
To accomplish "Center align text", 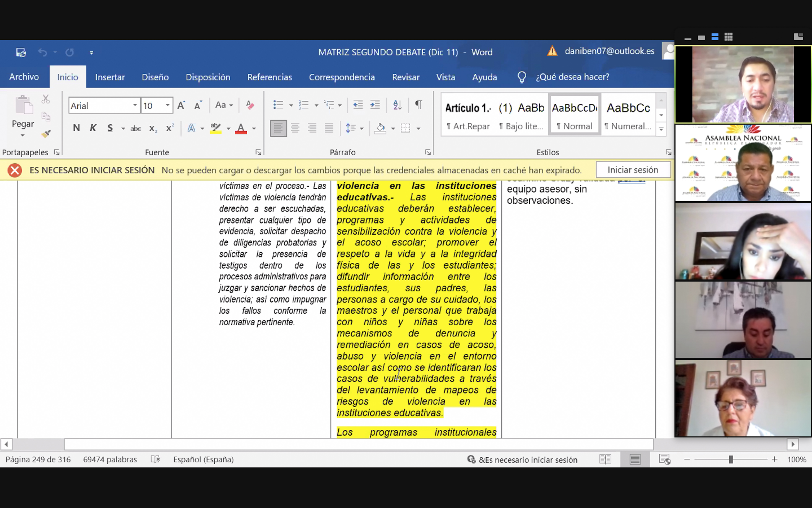I will [x=295, y=128].
